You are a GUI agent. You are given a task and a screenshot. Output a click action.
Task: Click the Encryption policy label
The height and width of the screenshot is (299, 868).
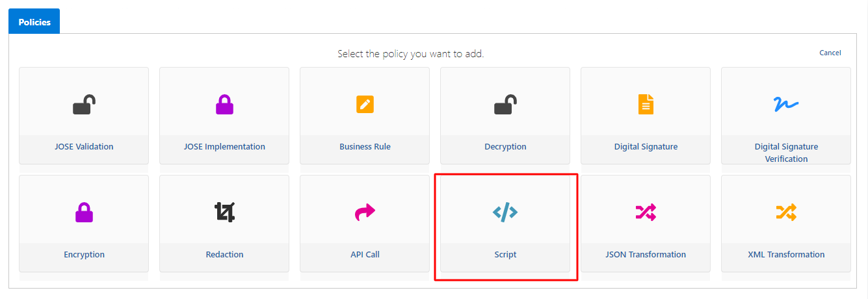click(x=85, y=255)
